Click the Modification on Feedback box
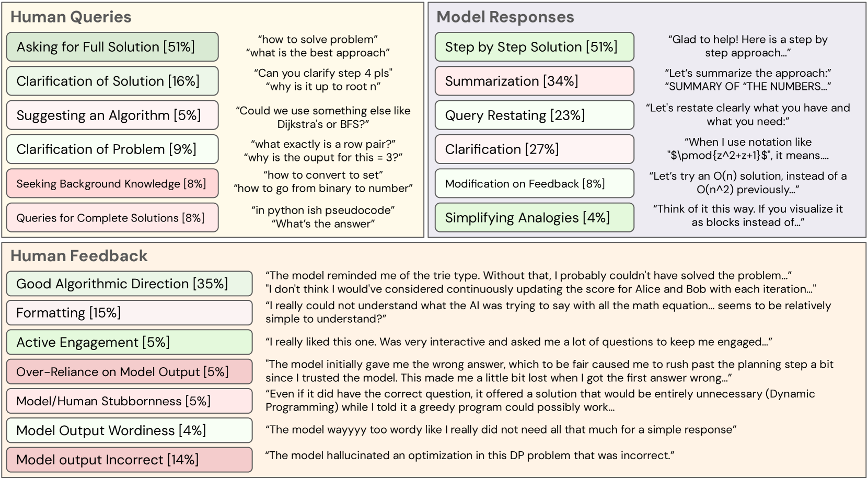Viewport: 868px width, 480px height. click(534, 184)
